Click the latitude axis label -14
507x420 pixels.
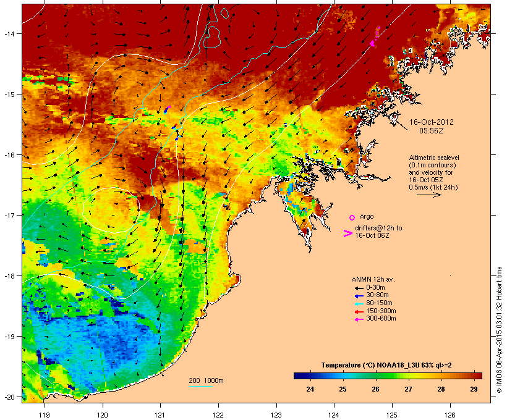[9, 33]
